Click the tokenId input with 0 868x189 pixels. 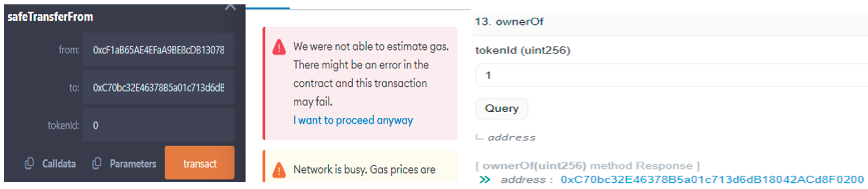click(x=158, y=125)
